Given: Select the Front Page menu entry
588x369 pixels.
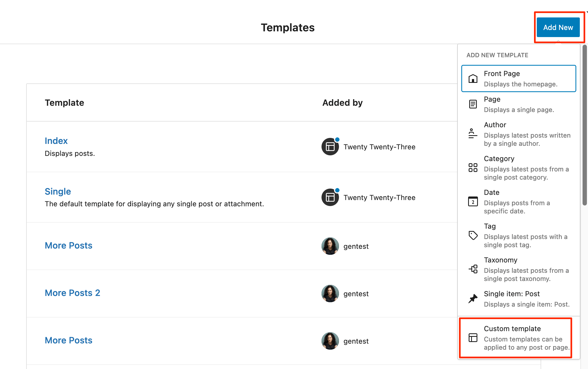Looking at the screenshot, I should click(518, 78).
